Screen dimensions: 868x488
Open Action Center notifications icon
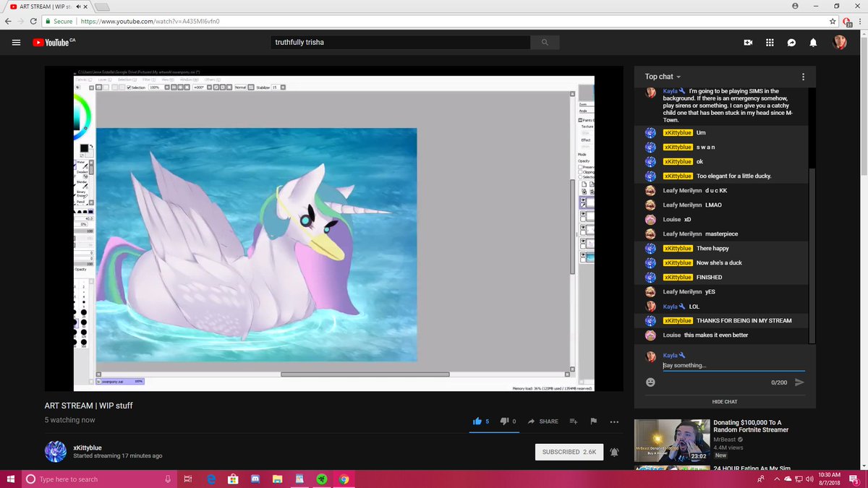[x=856, y=479]
